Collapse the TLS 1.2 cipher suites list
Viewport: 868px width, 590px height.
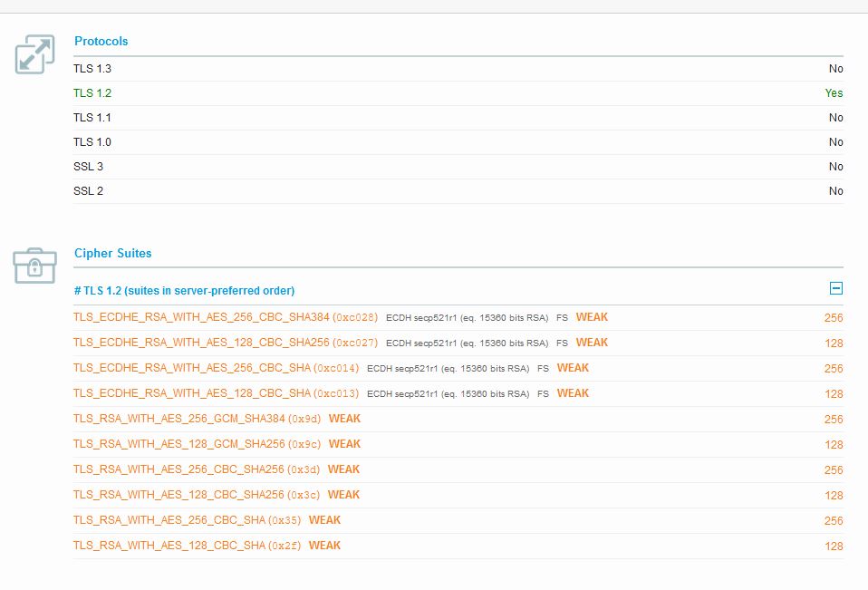point(836,288)
